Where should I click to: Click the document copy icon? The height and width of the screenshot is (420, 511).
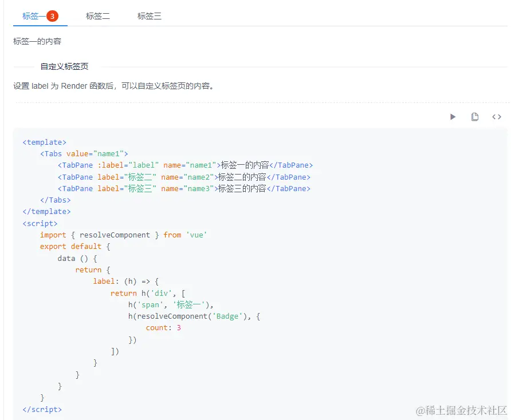point(475,116)
